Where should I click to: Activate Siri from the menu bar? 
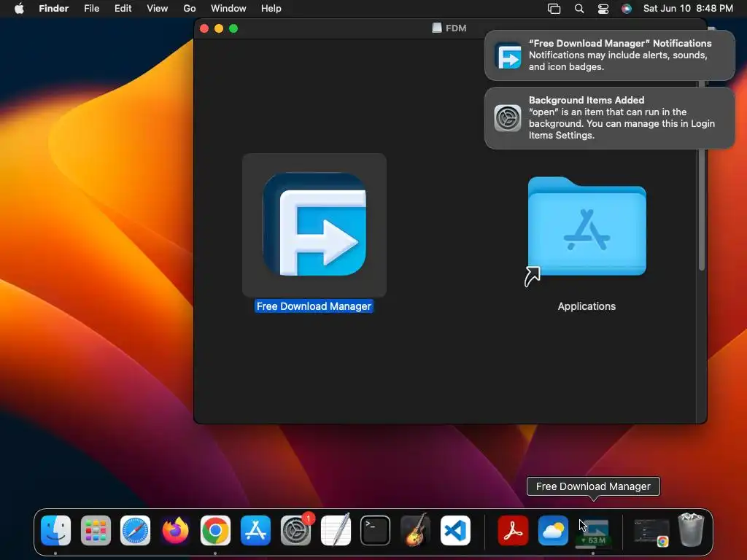click(627, 9)
